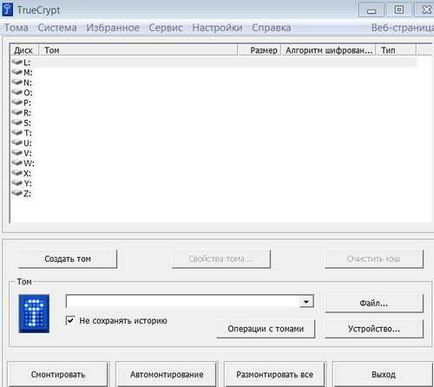Select drive M: slot icon
The width and height of the screenshot is (434, 387).
pyautogui.click(x=17, y=72)
